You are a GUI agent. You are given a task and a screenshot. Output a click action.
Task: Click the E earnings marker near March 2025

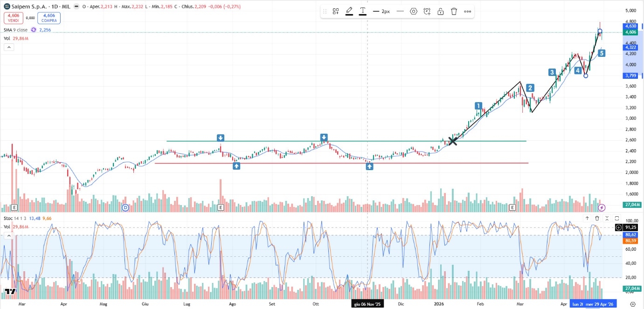pos(14,207)
